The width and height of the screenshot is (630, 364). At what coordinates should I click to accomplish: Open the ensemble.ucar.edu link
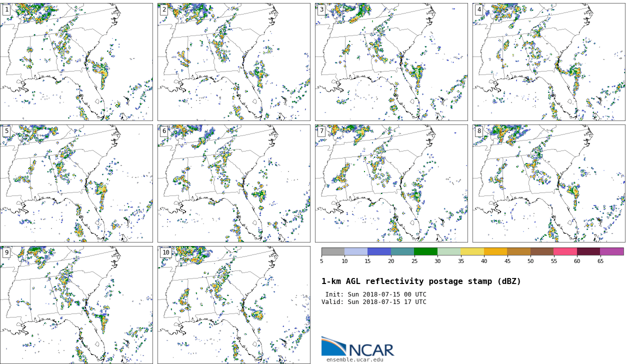pos(354,359)
